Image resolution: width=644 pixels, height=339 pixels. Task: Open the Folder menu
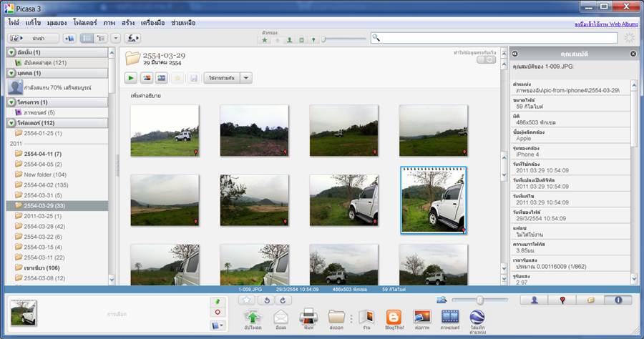85,23
